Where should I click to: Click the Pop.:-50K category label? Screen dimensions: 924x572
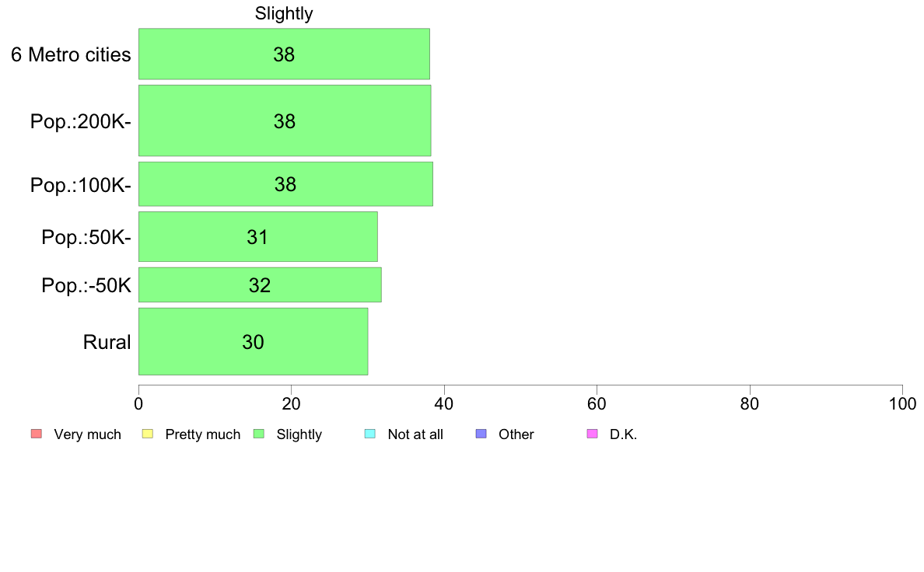pos(86,286)
